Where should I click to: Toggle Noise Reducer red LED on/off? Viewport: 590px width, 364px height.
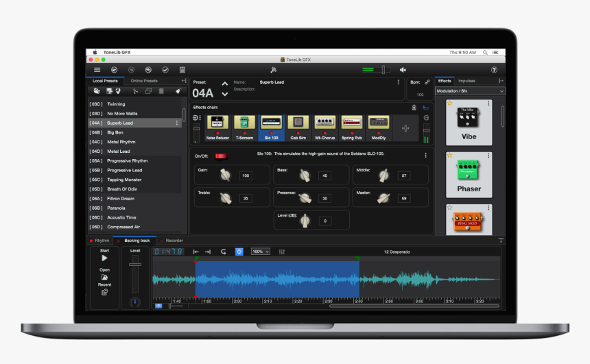[217, 133]
